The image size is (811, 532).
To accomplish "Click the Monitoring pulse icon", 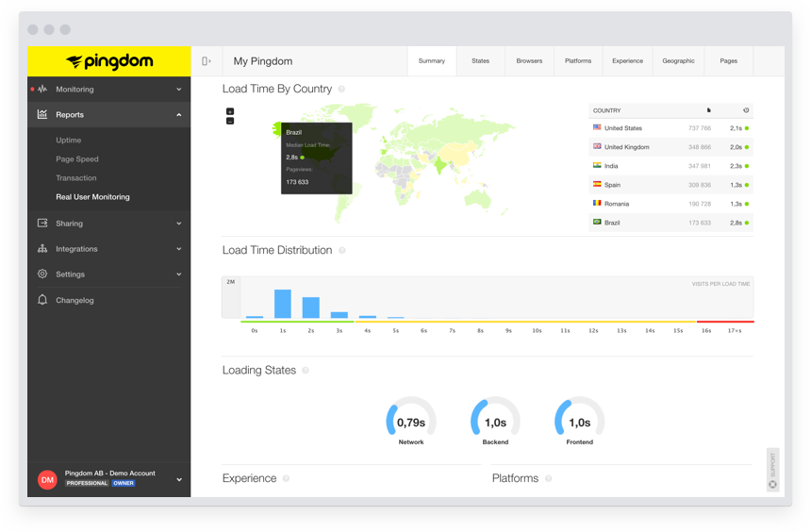I will coord(42,89).
